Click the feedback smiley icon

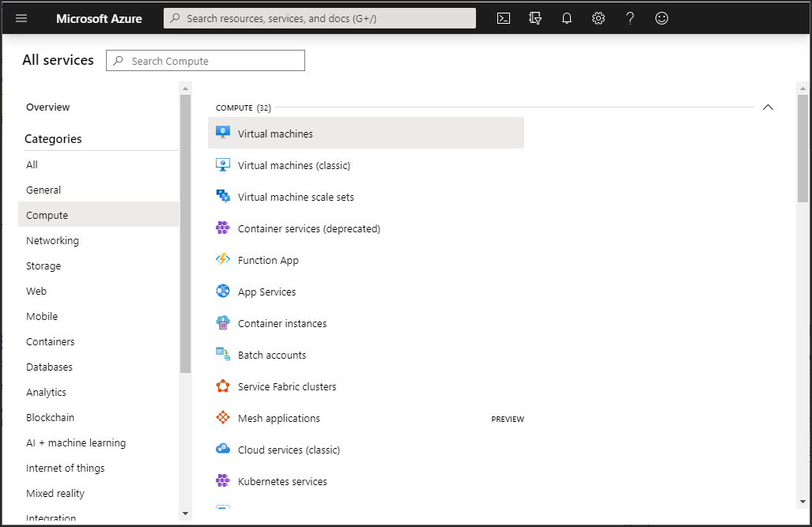pos(661,19)
